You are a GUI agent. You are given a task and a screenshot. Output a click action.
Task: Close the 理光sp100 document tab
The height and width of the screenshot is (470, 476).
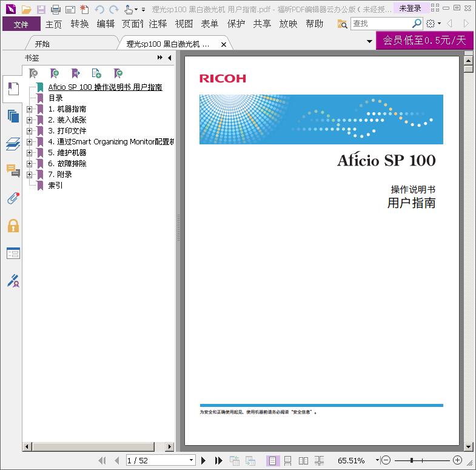(224, 45)
